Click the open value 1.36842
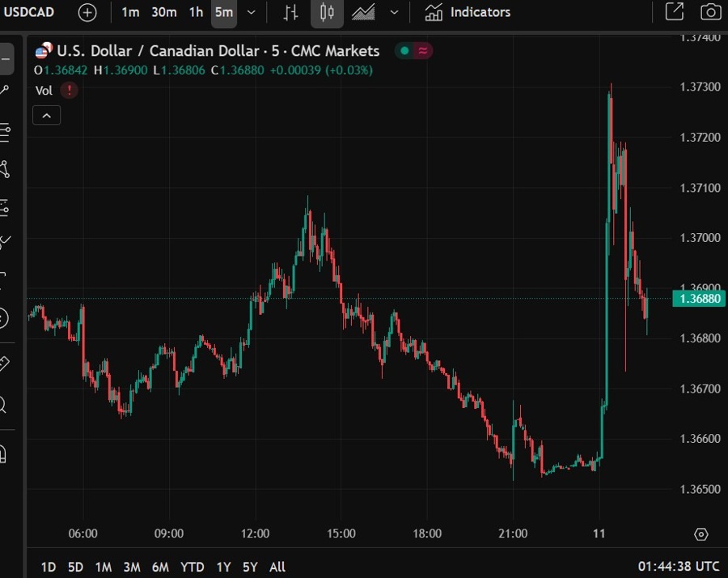Viewport: 728px width, 578px height. click(x=66, y=70)
